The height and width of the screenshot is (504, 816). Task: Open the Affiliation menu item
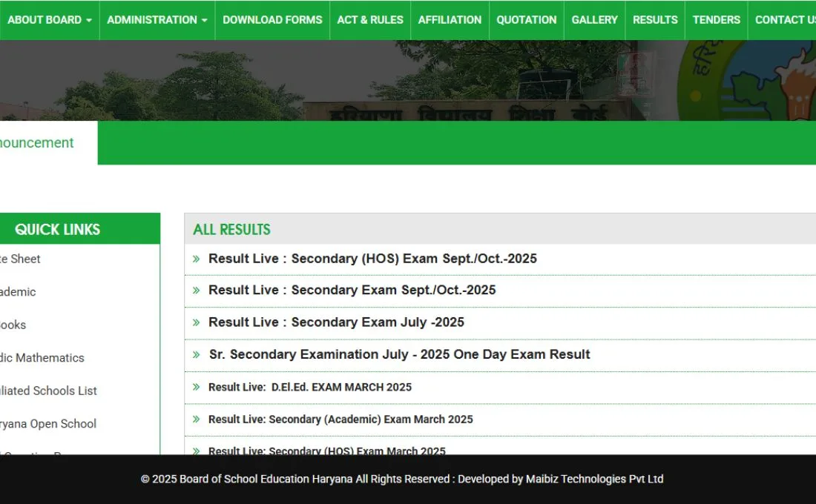(450, 20)
